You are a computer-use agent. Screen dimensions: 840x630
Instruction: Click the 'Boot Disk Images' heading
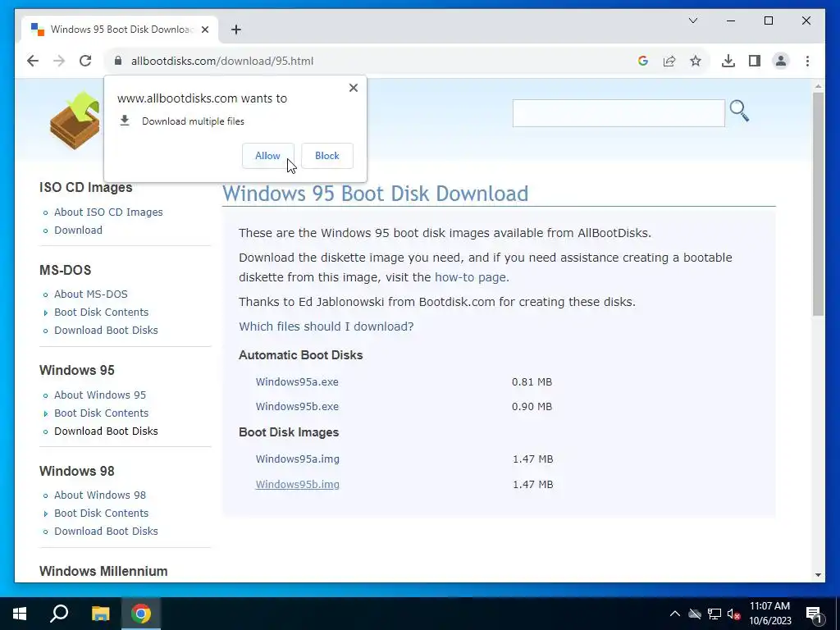click(x=289, y=432)
